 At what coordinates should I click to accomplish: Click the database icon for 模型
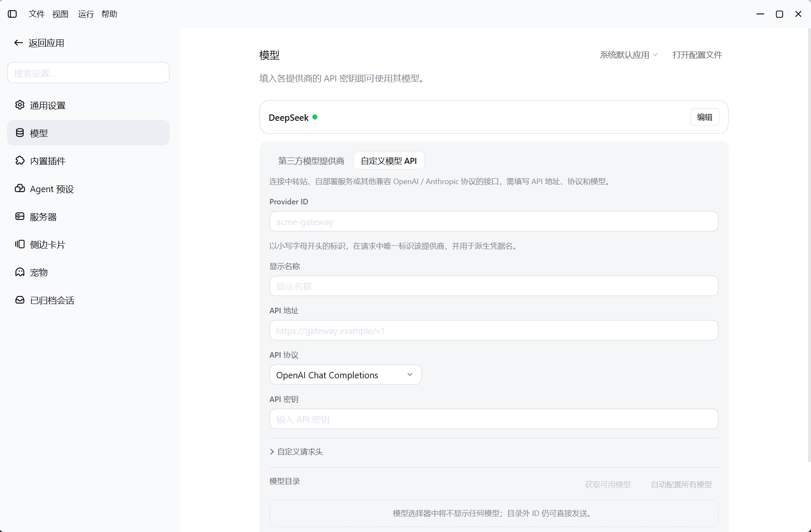[x=20, y=133]
